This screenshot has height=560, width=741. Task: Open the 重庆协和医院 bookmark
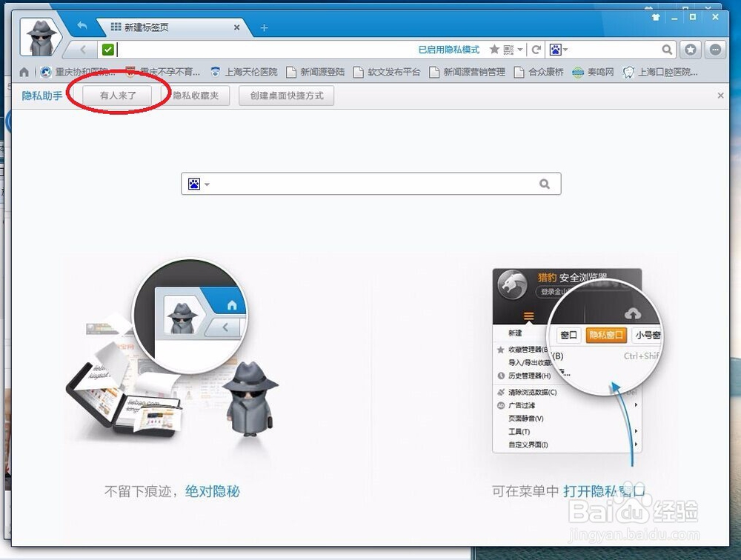pyautogui.click(x=78, y=72)
